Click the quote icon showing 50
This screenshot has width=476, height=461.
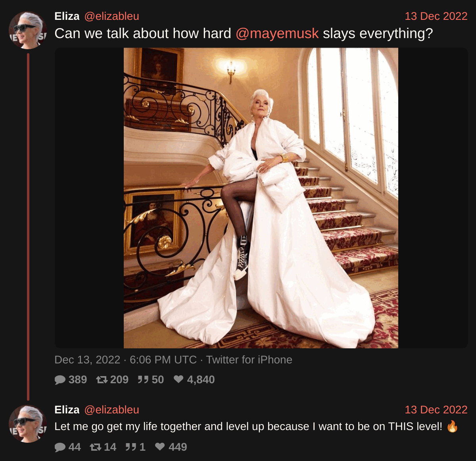click(143, 380)
